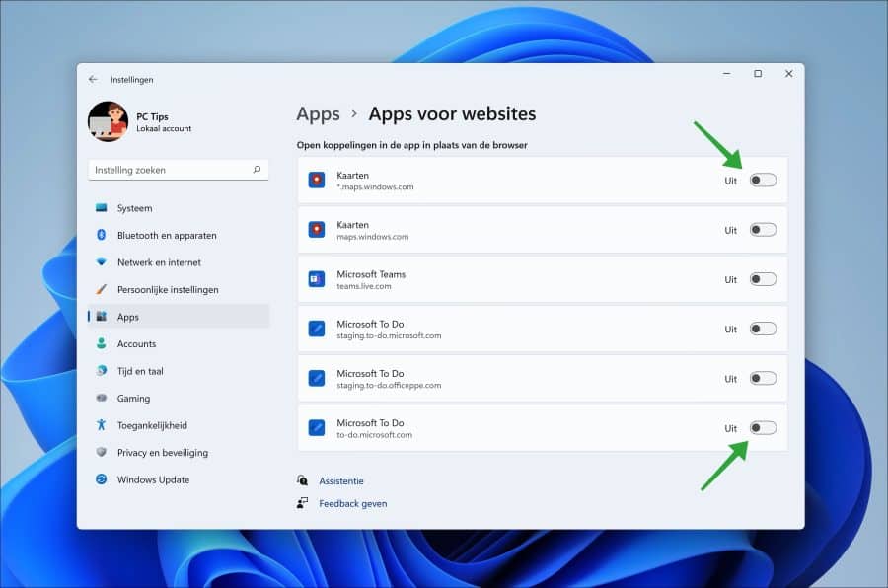
Task: Click the PC Tips profile avatar
Action: click(x=109, y=121)
